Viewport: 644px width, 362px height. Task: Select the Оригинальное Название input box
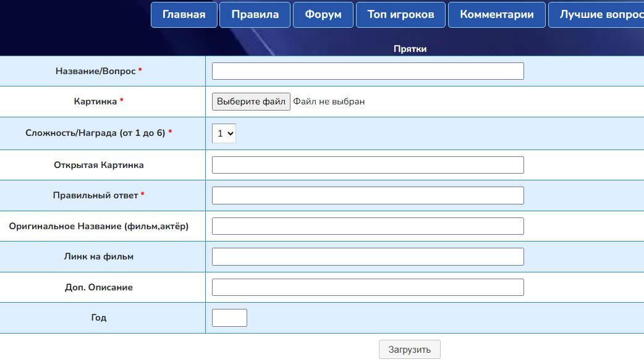pyautogui.click(x=368, y=226)
